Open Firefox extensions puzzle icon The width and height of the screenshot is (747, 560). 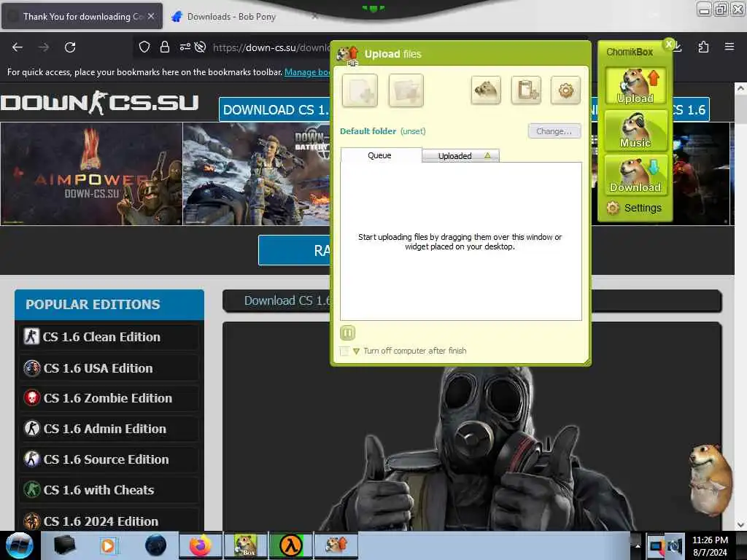[703, 47]
